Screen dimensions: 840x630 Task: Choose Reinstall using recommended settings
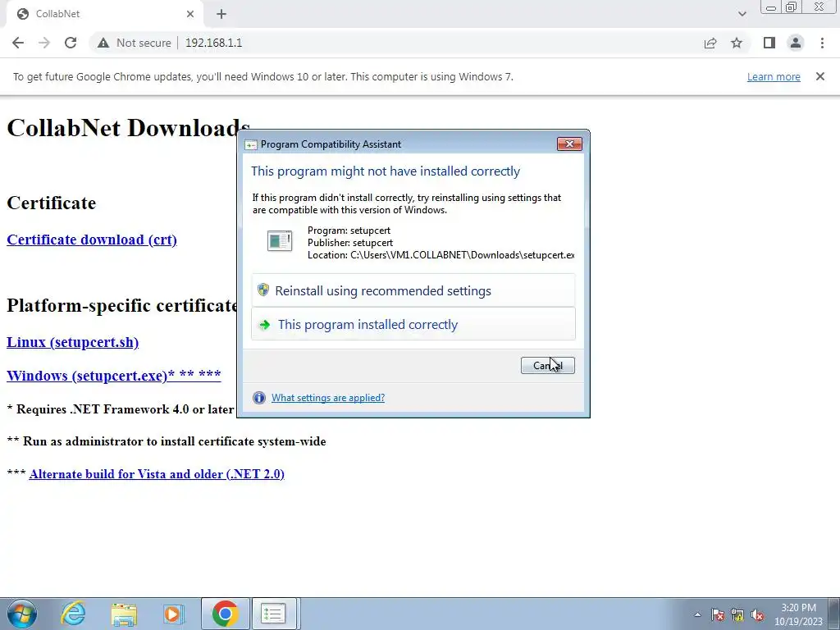pos(413,290)
